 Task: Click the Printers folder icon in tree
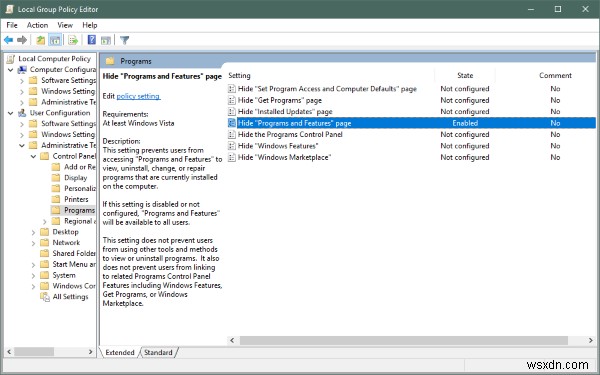coord(56,199)
